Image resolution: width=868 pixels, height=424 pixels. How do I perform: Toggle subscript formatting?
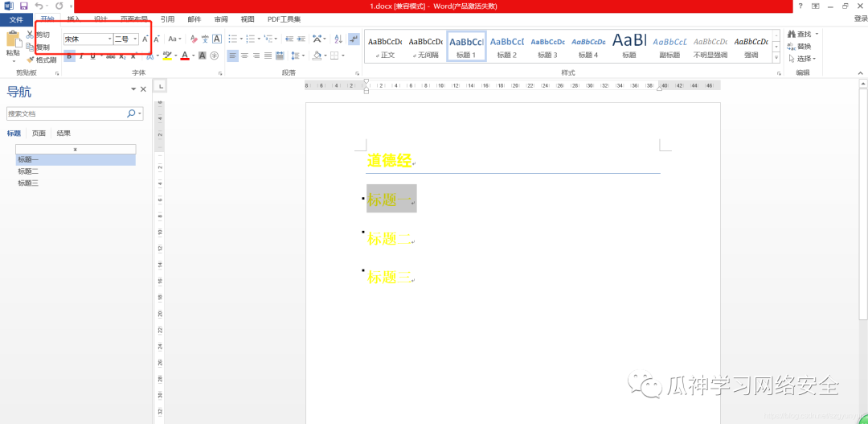coord(122,56)
